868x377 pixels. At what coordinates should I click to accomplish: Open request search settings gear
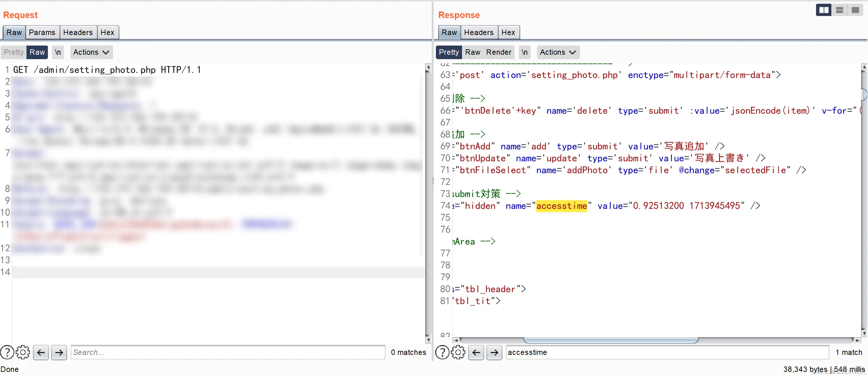pyautogui.click(x=23, y=352)
